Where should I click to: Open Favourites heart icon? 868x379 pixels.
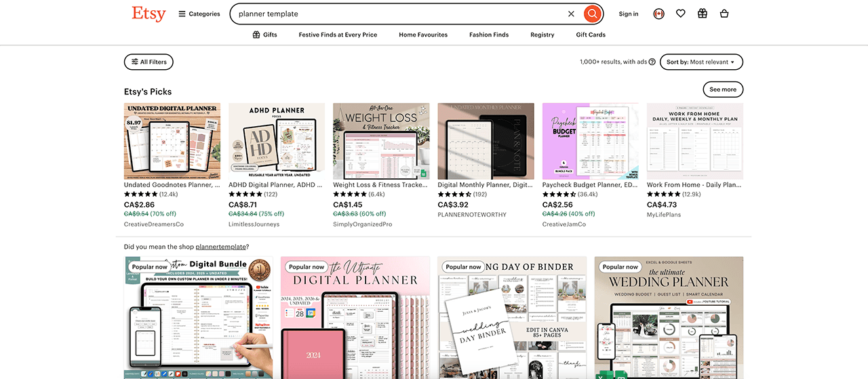coord(681,14)
